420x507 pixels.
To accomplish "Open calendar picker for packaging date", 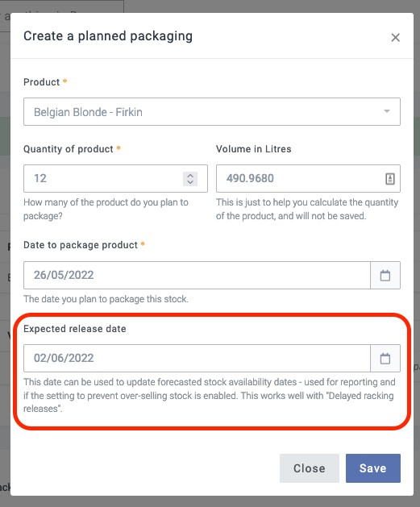I will 385,275.
